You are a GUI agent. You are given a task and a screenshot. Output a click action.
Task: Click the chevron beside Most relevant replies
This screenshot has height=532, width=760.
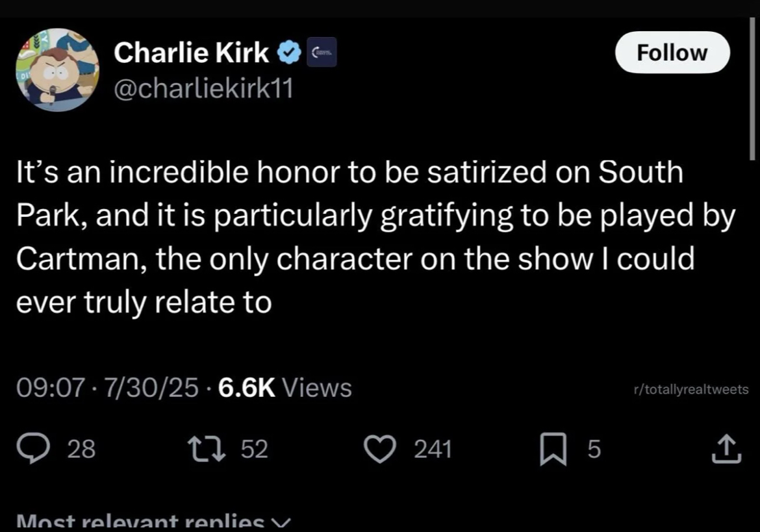coord(281,524)
